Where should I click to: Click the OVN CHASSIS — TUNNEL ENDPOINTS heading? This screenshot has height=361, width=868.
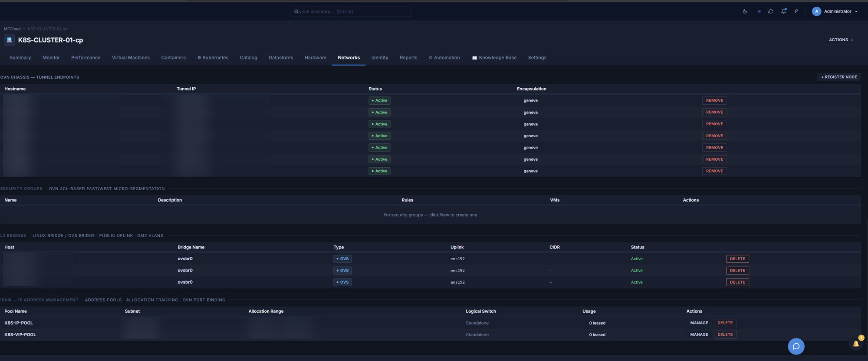(39, 77)
